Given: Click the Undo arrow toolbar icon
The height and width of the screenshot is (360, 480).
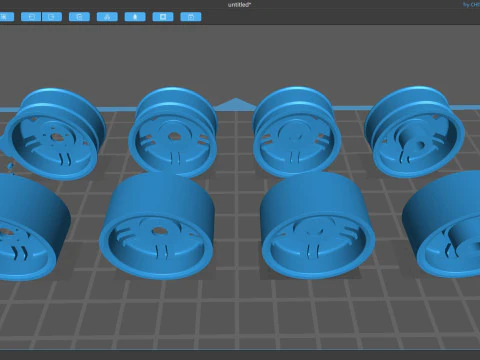Looking at the screenshot, I should [31, 17].
